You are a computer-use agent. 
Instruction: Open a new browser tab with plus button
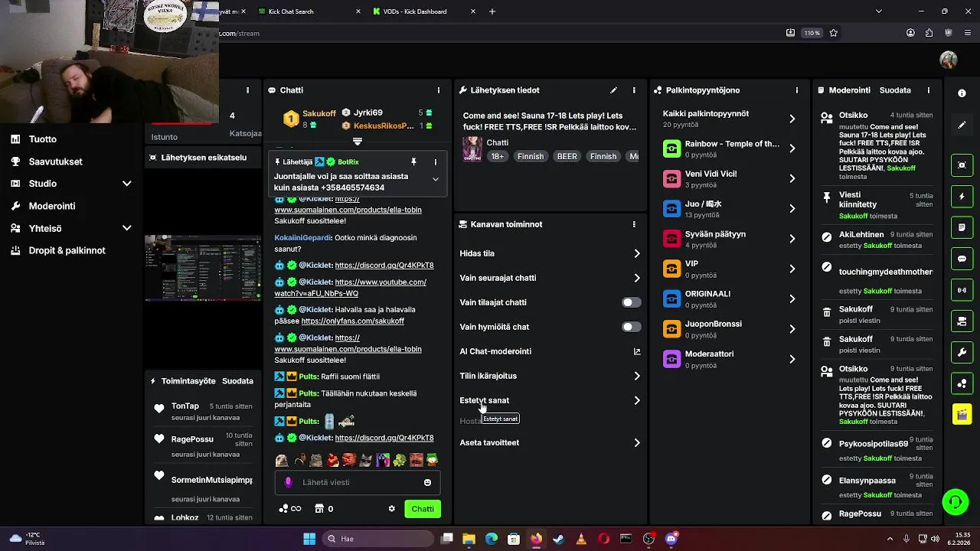coord(492,11)
